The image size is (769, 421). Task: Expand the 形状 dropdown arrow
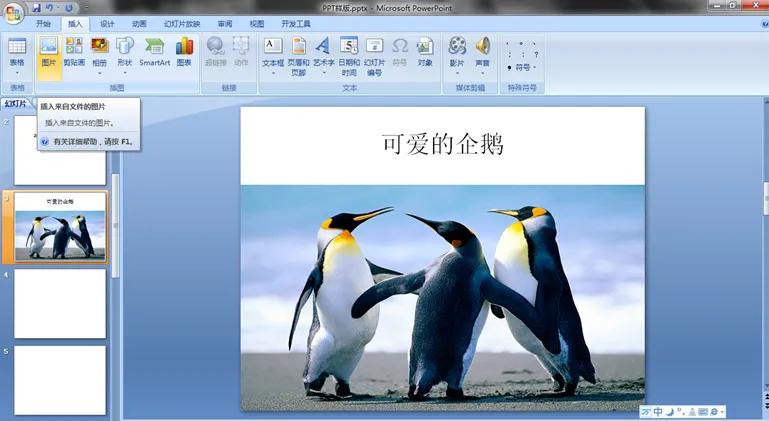125,73
